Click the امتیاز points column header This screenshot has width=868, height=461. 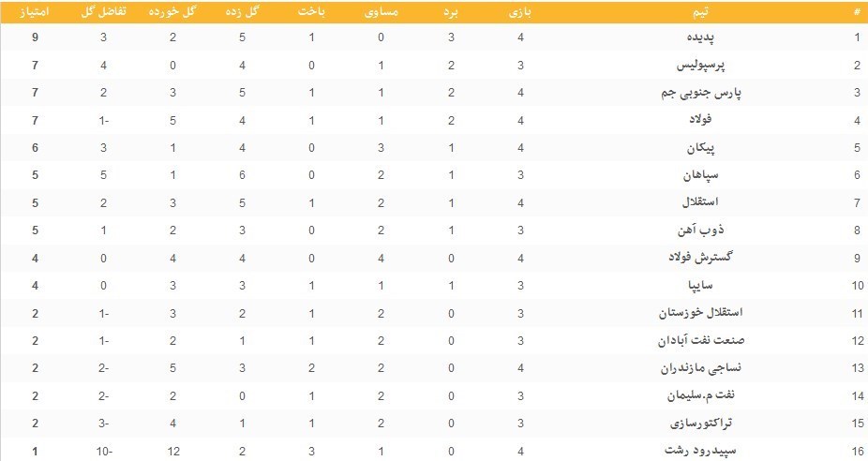35,12
